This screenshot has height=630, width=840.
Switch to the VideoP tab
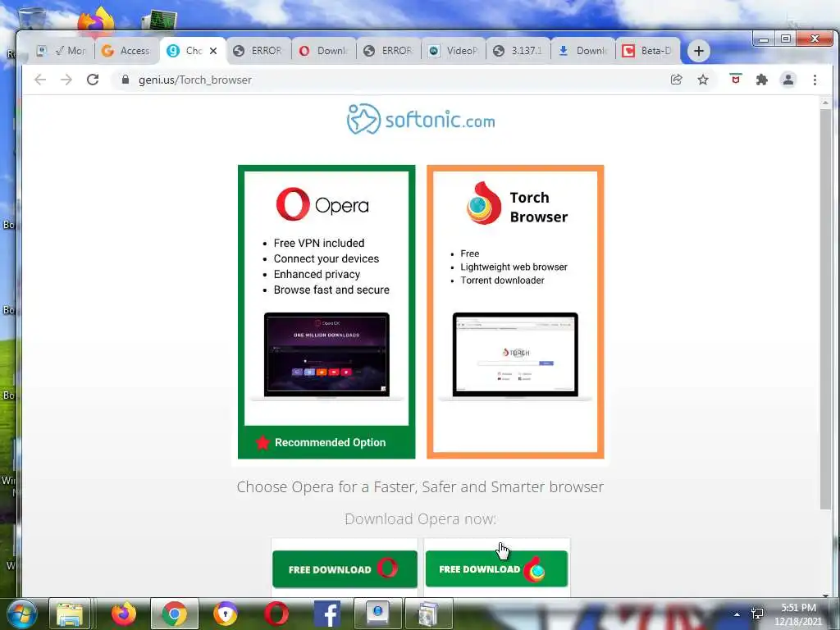[x=454, y=51]
